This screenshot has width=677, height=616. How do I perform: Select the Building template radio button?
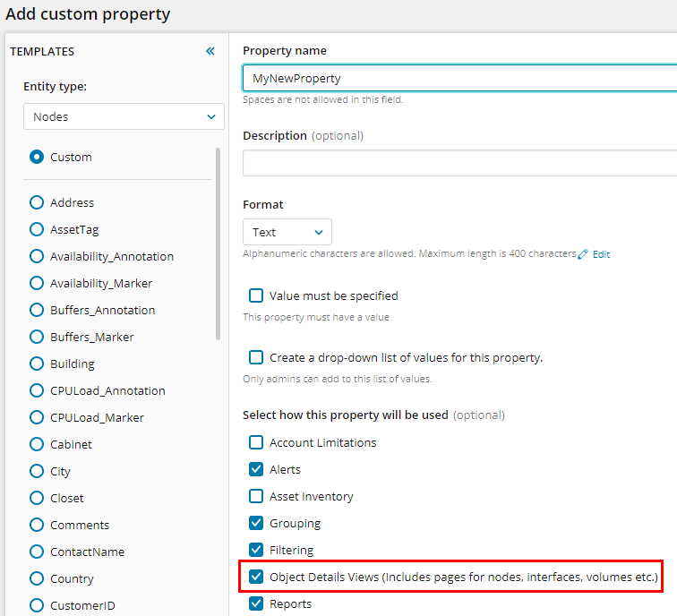[37, 364]
